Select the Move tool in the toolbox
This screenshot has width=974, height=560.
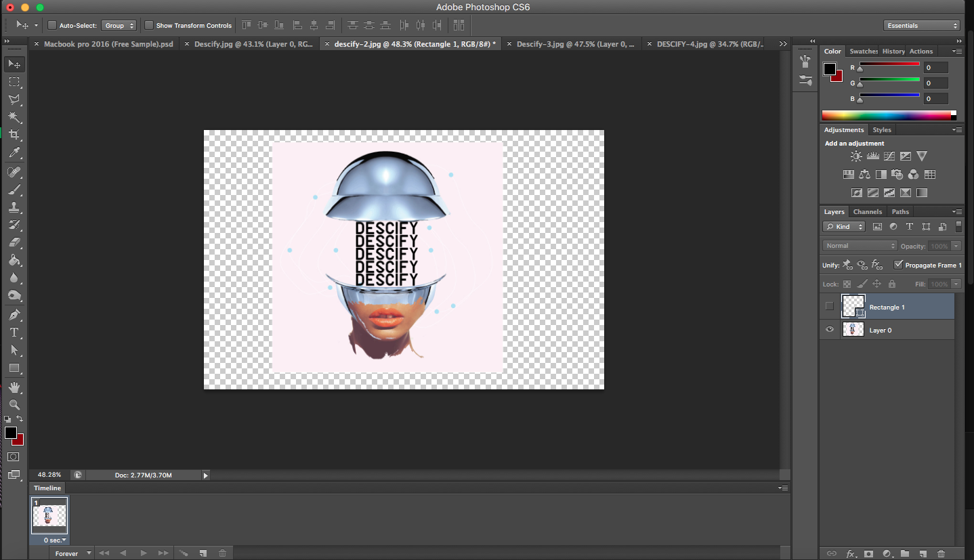coord(14,64)
